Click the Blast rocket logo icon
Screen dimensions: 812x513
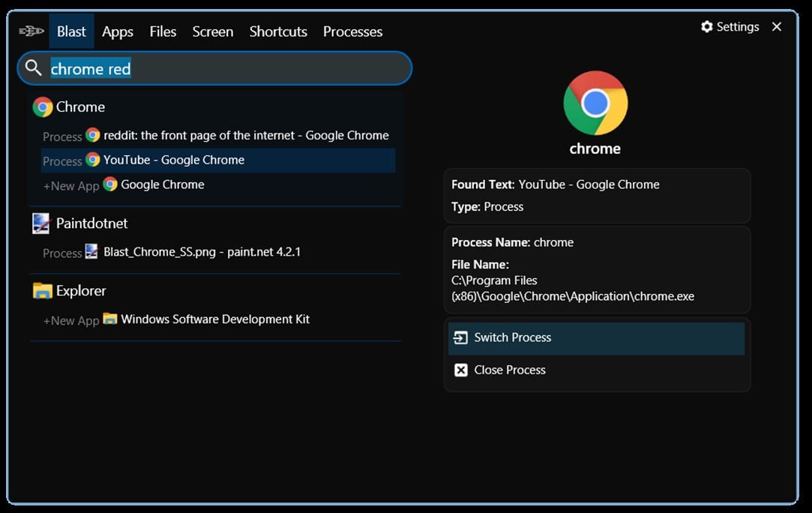point(31,31)
